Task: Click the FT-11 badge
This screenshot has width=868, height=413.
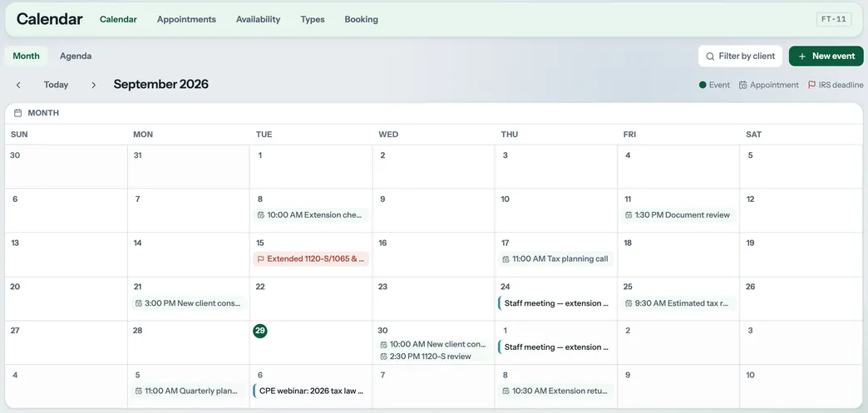Action: tap(834, 19)
